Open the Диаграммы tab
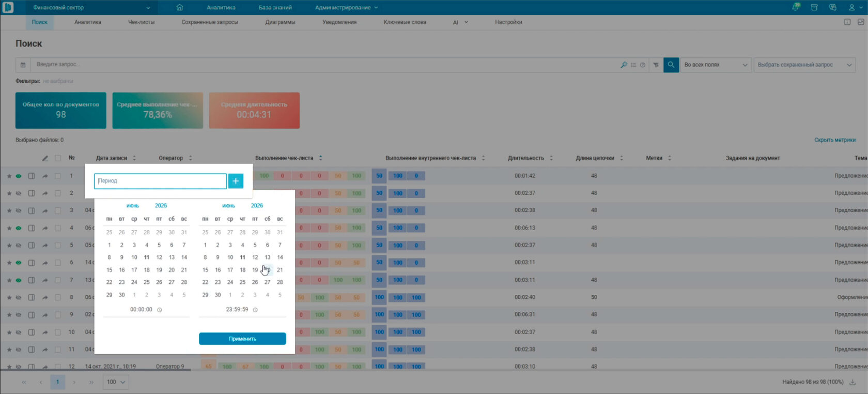This screenshot has width=868, height=394. point(280,22)
